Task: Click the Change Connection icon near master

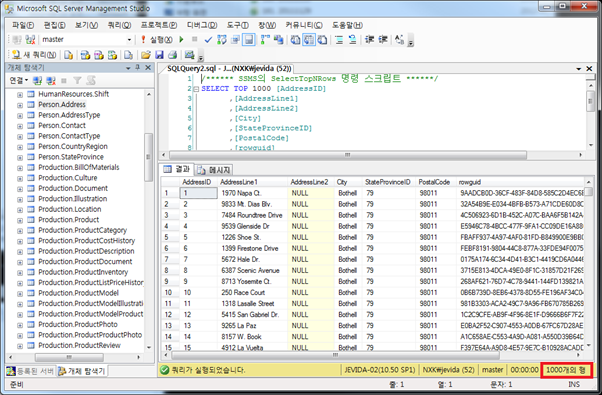Action: (30, 40)
